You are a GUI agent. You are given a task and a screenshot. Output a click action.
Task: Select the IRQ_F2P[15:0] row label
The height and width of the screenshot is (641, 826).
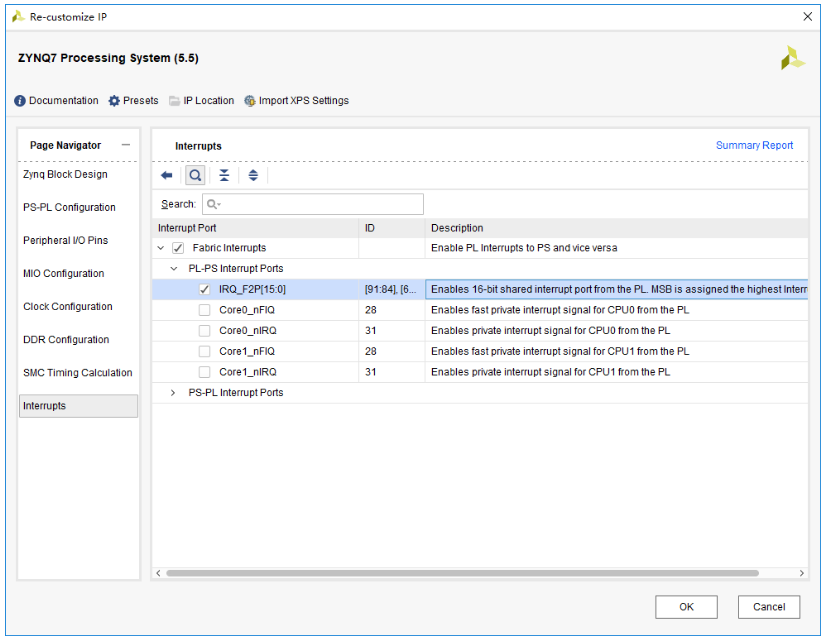(252, 290)
